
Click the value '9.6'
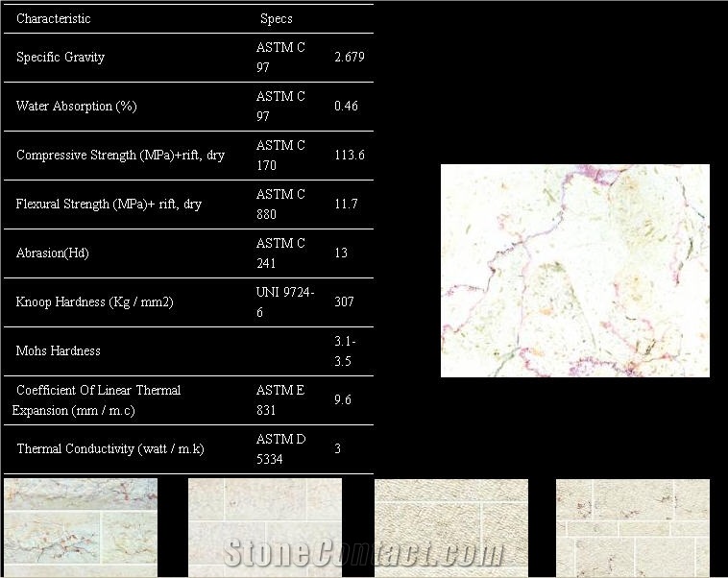coord(343,399)
